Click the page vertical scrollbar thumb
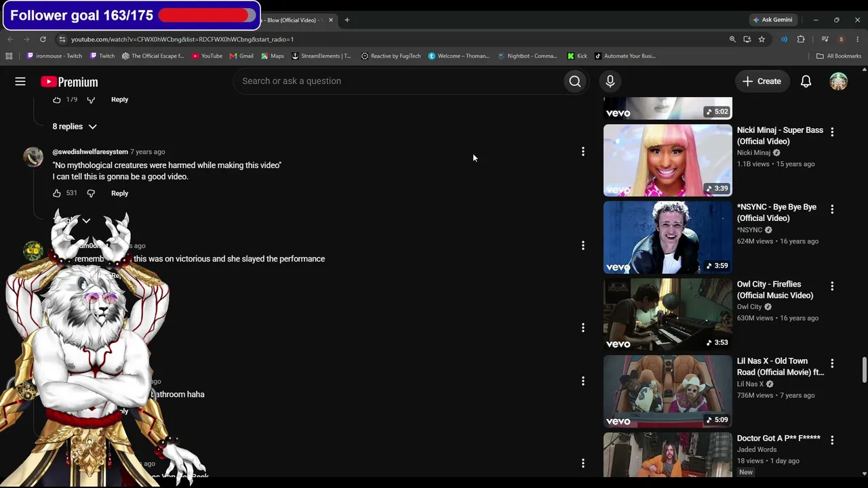The width and height of the screenshot is (868, 488). pyautogui.click(x=864, y=369)
